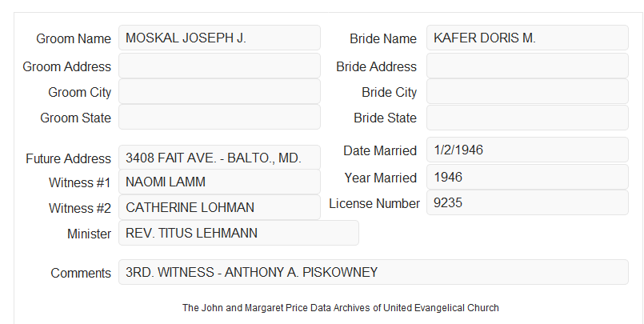
Task: Click the Bride City input box
Action: click(527, 91)
